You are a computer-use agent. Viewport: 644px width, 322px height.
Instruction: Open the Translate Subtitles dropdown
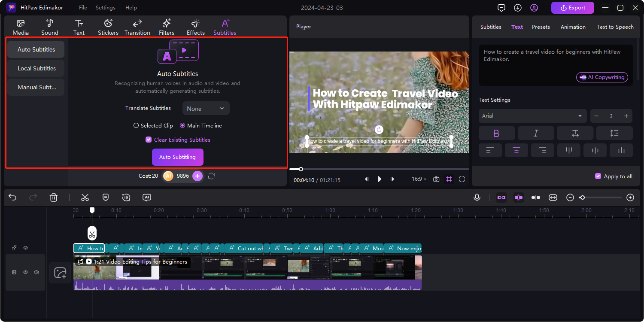point(206,109)
